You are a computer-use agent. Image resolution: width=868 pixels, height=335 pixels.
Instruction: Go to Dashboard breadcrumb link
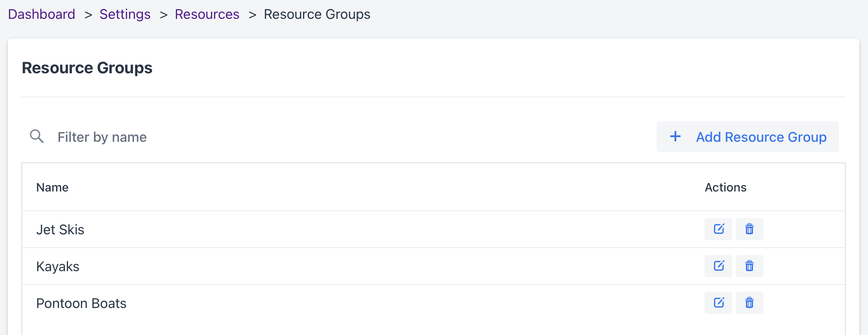(x=42, y=14)
